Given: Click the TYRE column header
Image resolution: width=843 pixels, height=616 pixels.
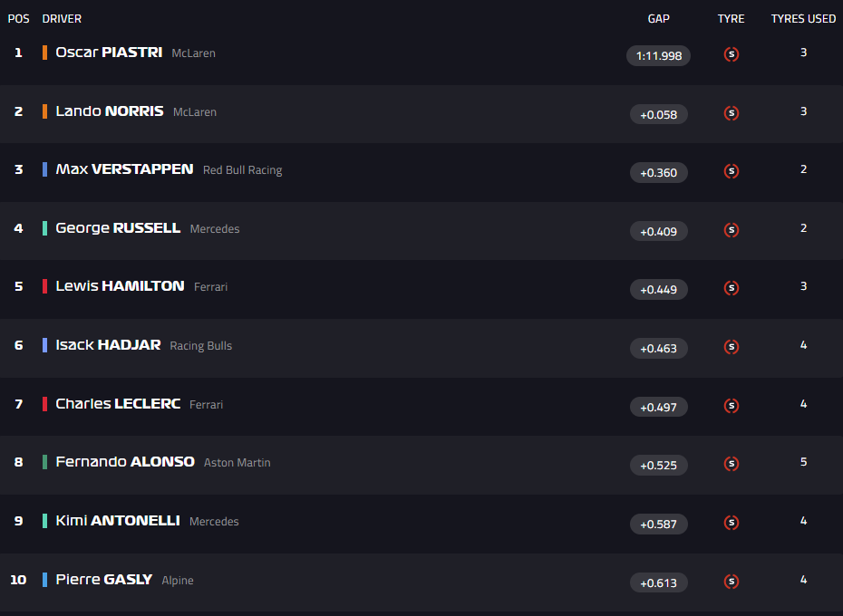Looking at the screenshot, I should 731,19.
